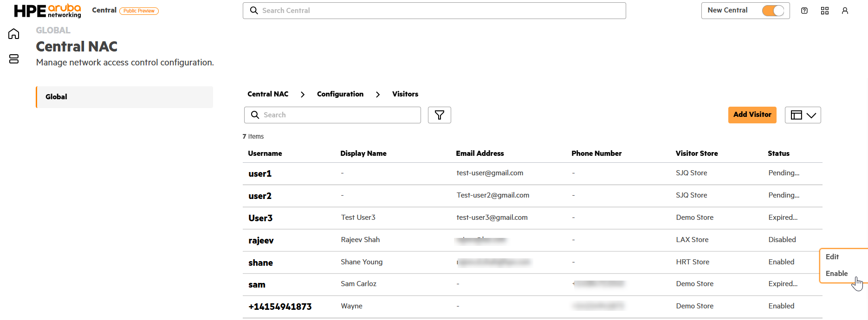Image resolution: width=868 pixels, height=320 pixels.
Task: Go to Configuration breadcrumb
Action: tap(340, 94)
